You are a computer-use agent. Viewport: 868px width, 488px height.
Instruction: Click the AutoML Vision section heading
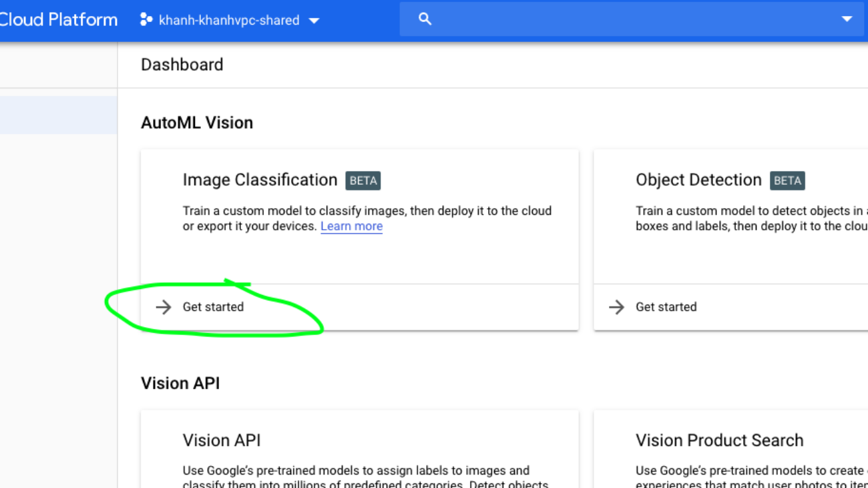197,123
